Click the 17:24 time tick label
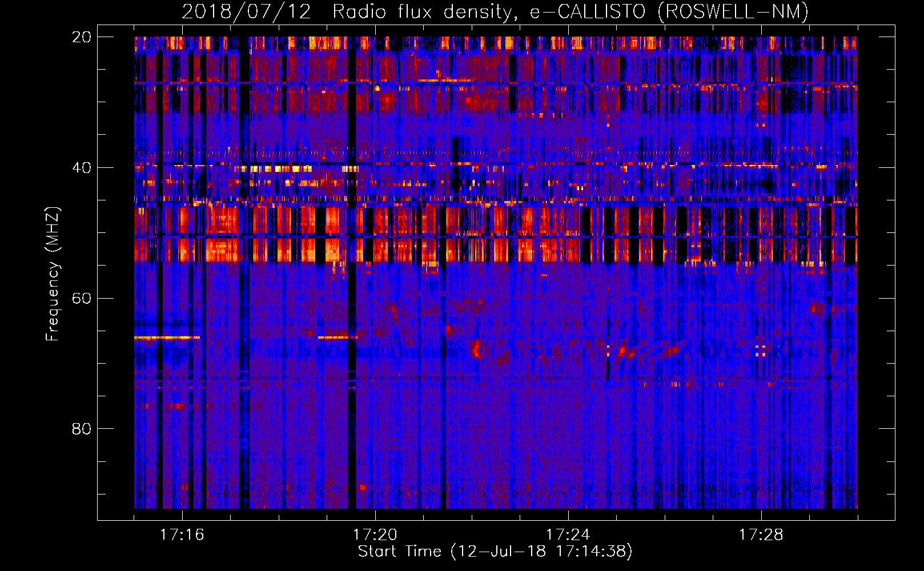This screenshot has height=571, width=924. point(568,534)
